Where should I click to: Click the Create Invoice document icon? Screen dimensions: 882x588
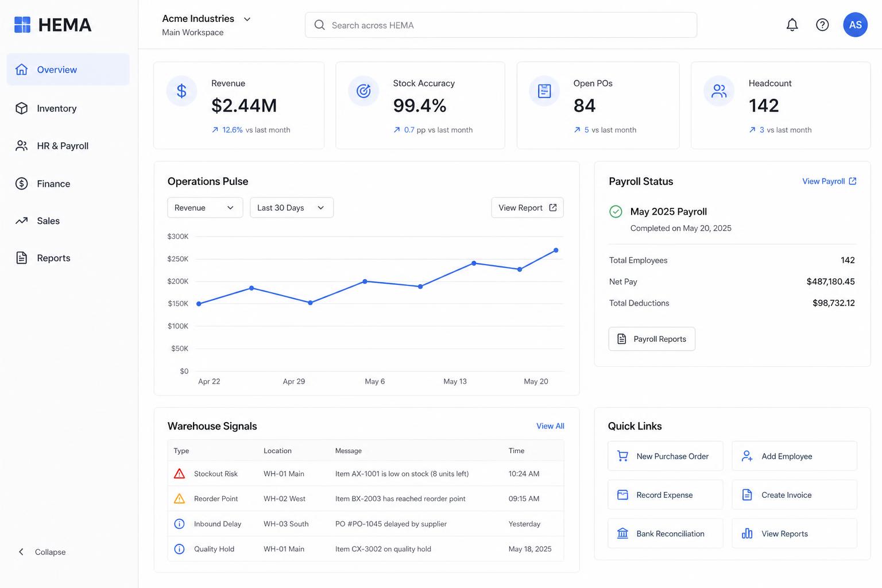[x=747, y=495]
